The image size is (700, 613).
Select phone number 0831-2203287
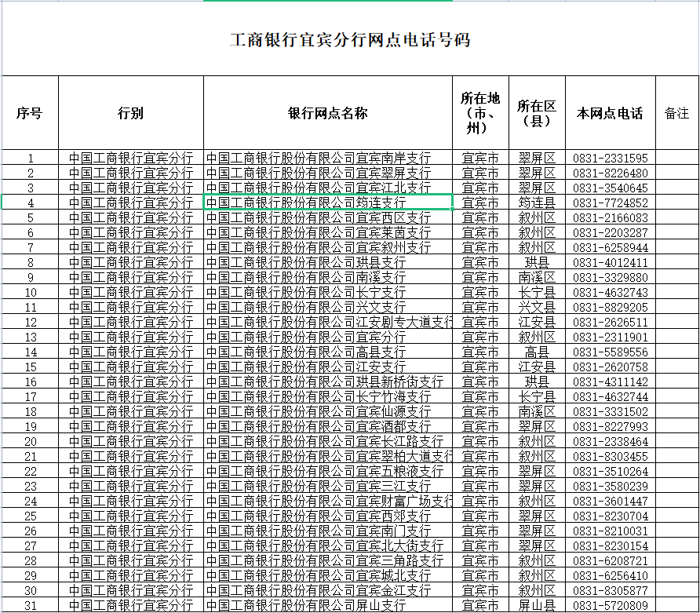point(611,232)
